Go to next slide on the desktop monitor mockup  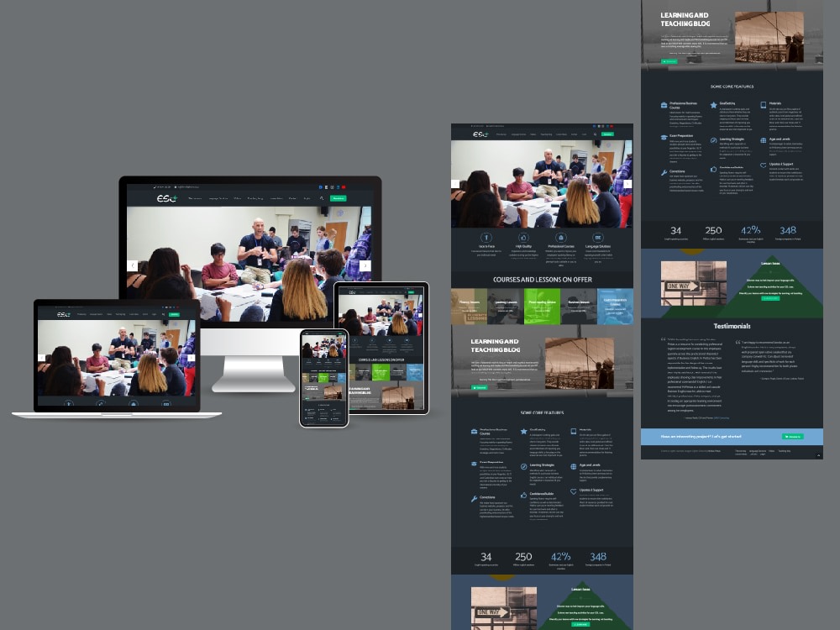coord(365,265)
